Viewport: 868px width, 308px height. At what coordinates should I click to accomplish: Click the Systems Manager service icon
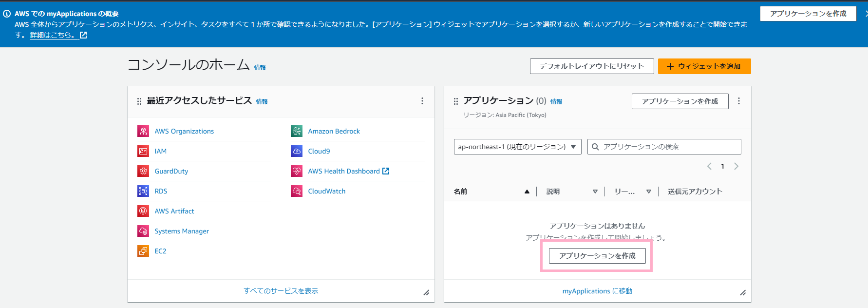click(x=143, y=231)
